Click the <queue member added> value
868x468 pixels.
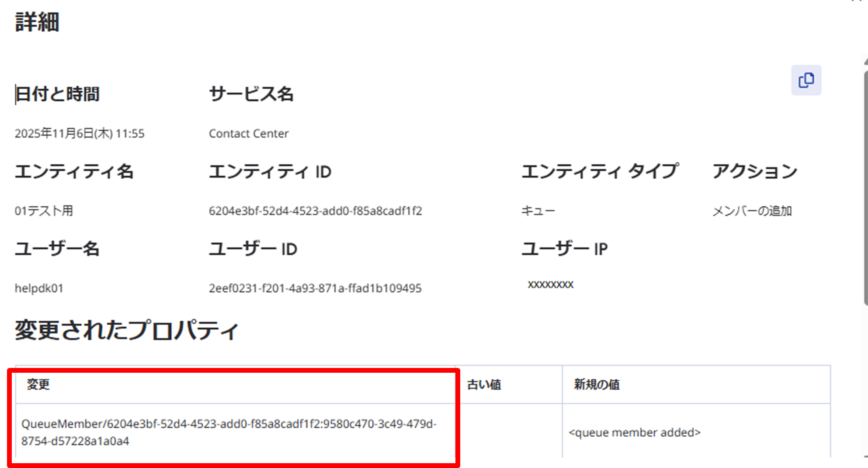(634, 432)
